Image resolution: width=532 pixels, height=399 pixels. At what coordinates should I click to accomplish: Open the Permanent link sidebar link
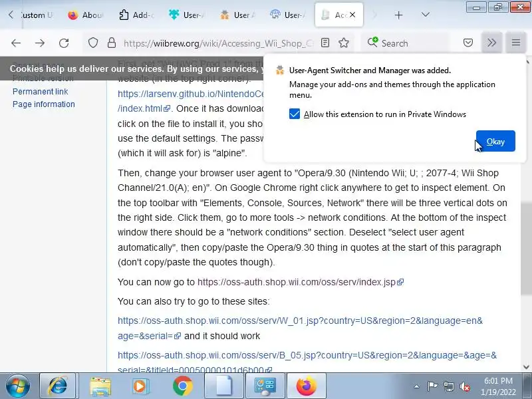click(40, 91)
